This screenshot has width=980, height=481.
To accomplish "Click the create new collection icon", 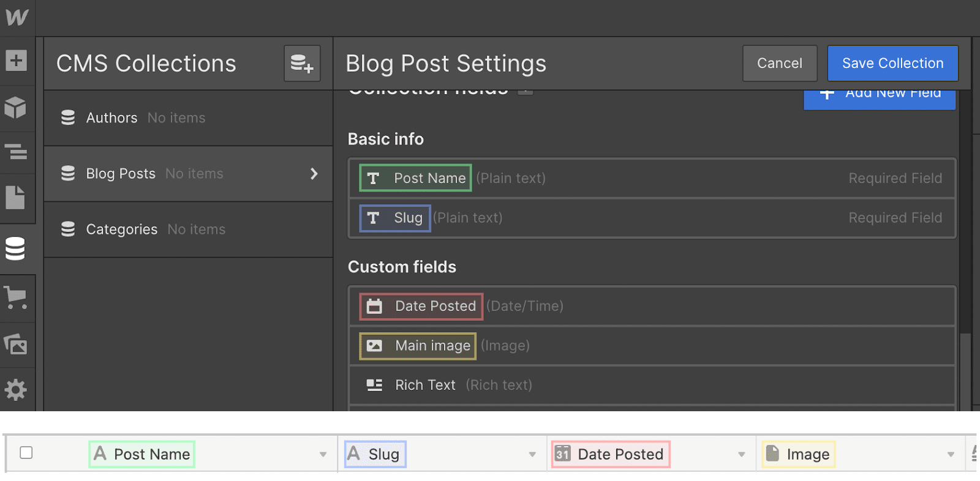I will pos(302,63).
